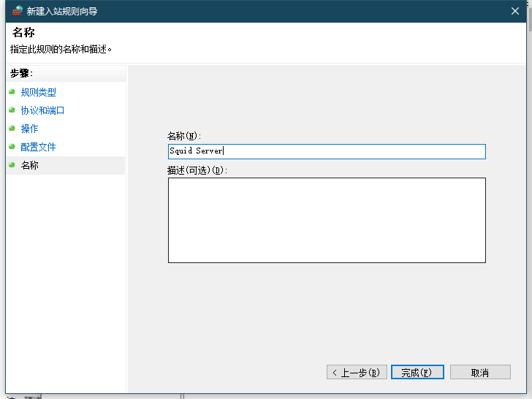This screenshot has height=399, width=532.
Task: Click the green dot beside the 名称 step
Action: (12, 165)
